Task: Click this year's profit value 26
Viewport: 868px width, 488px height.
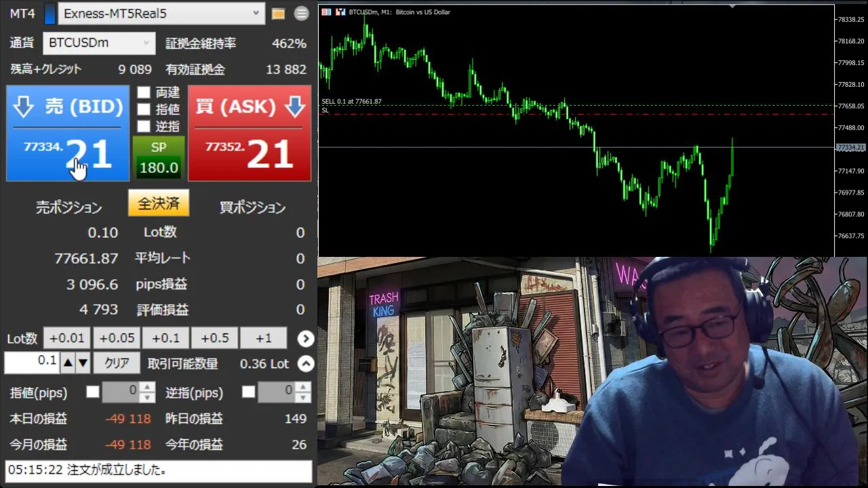Action: [x=300, y=445]
